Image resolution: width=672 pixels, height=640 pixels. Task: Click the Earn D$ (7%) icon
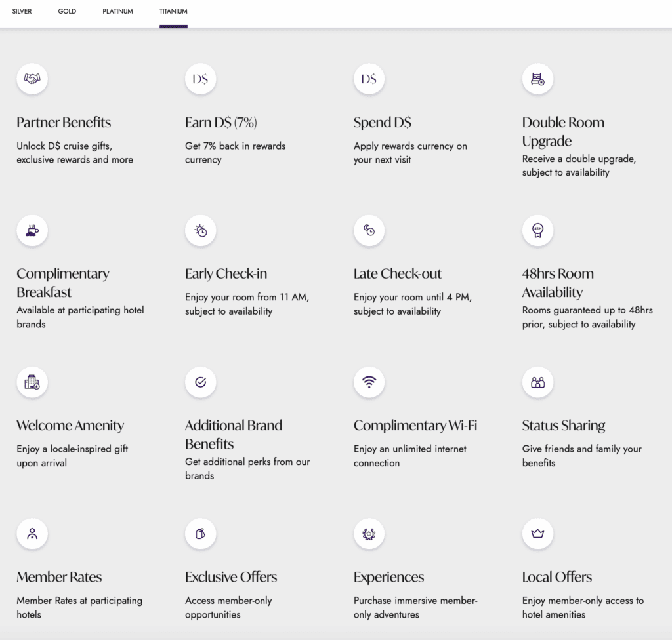200,79
